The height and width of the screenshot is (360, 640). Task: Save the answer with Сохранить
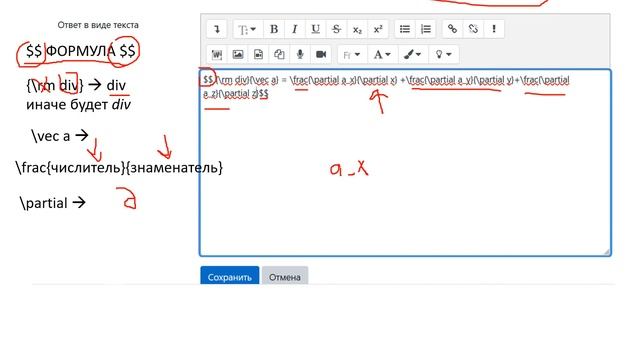click(x=229, y=276)
